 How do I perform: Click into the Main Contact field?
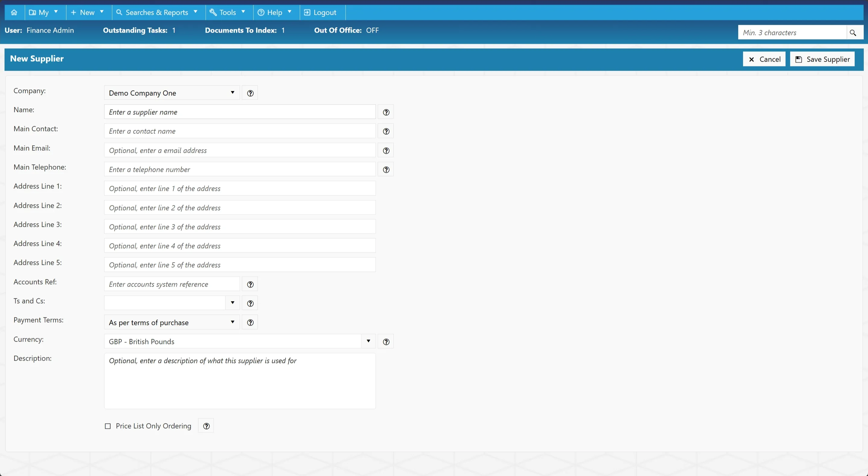coord(240,131)
